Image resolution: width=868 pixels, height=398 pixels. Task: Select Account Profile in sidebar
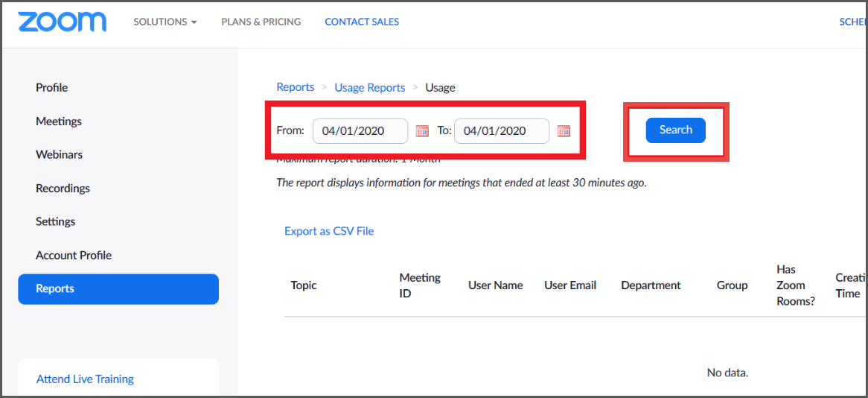coord(74,255)
